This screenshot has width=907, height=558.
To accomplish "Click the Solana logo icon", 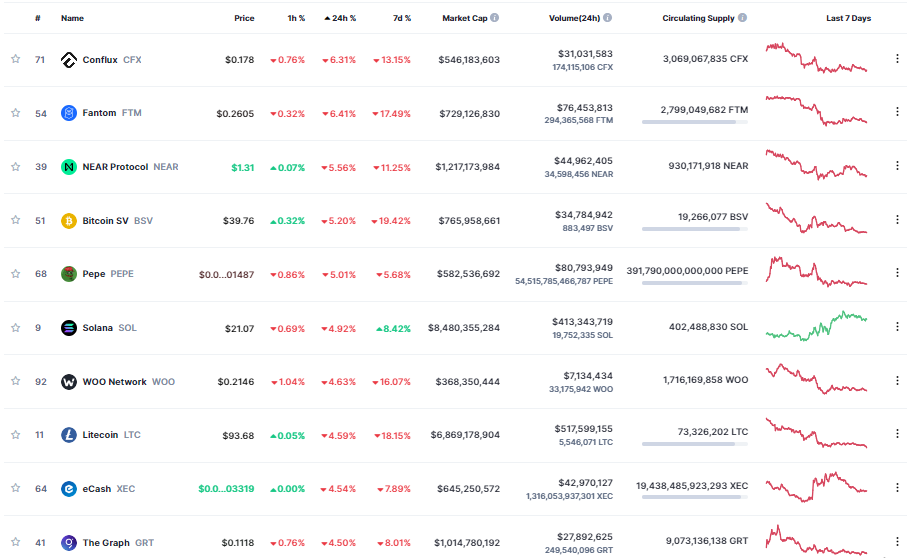I will click(69, 328).
